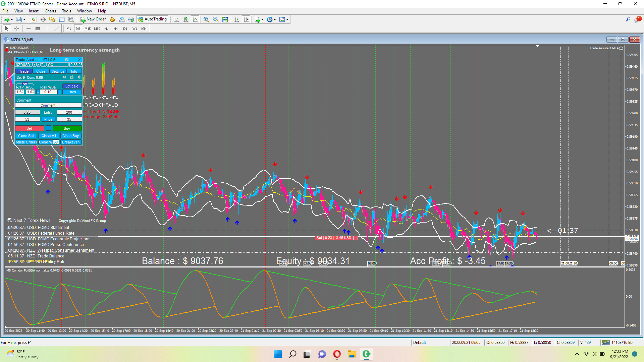Open the Tile Windows layout icon
The image size is (644, 362).
click(225, 19)
